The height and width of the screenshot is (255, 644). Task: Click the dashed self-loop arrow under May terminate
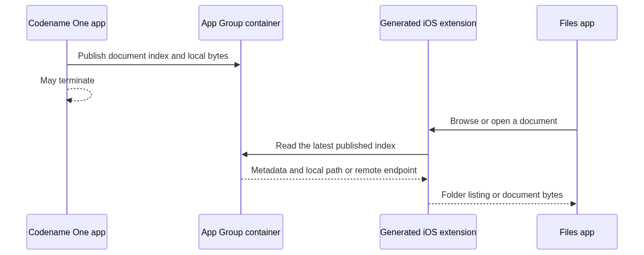pos(79,95)
